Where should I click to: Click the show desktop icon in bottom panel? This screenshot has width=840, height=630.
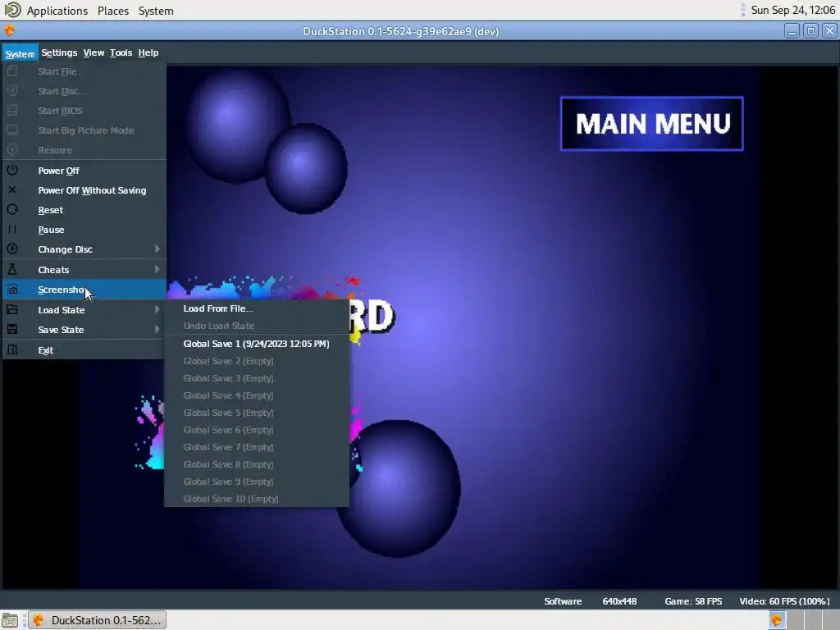(x=10, y=620)
